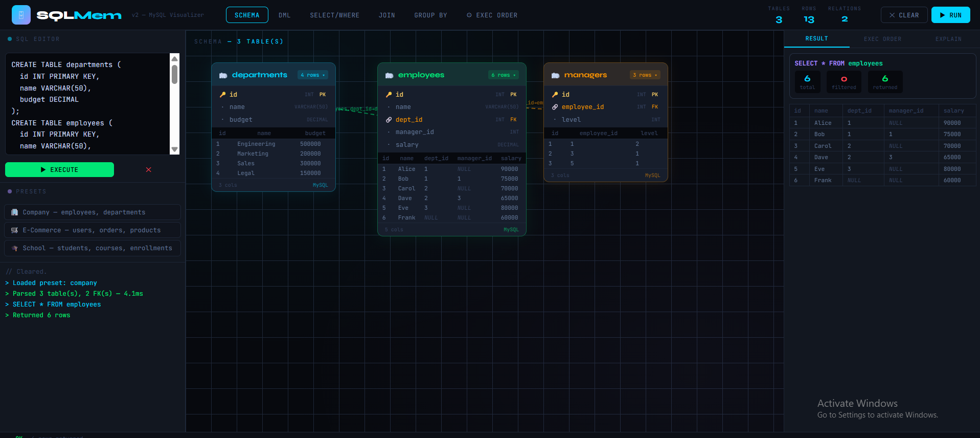Screen dimensions: 980x438
Task: Click the employee_id foreign key link icon
Action: 555,107
